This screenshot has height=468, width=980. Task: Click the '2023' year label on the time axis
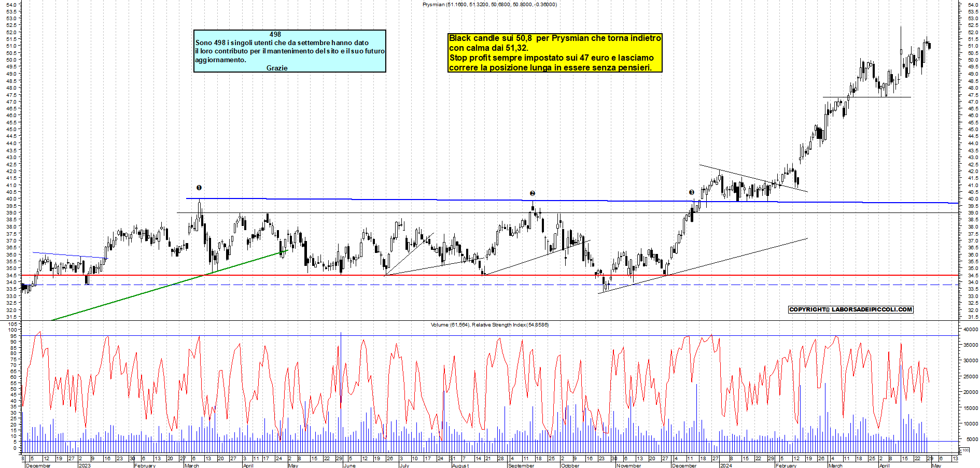(85, 465)
